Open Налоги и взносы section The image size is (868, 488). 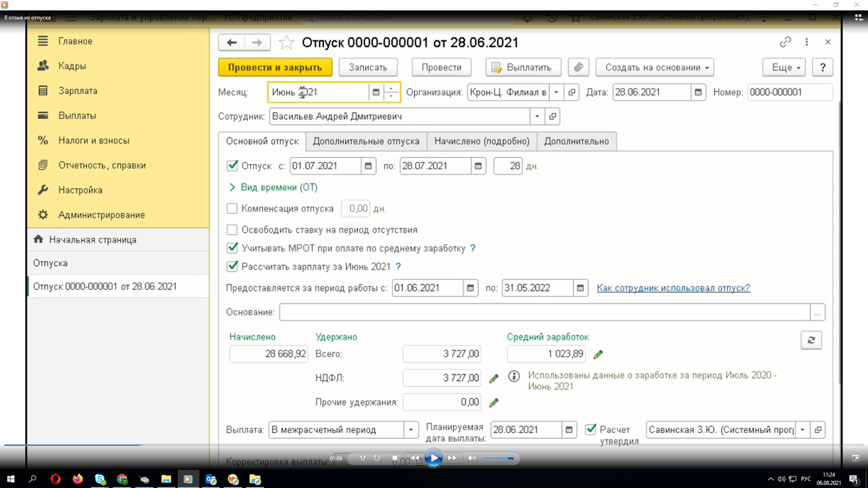tap(93, 140)
